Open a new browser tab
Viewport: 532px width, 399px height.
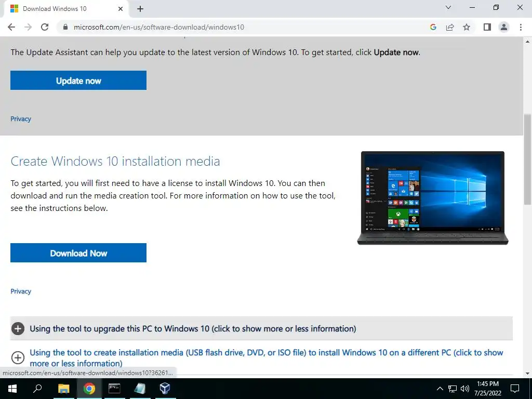[140, 9]
